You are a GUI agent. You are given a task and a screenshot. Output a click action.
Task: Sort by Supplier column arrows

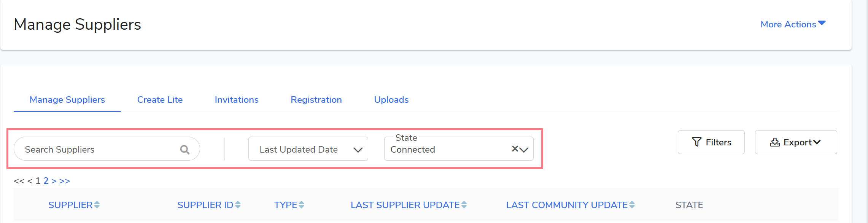coord(97,205)
